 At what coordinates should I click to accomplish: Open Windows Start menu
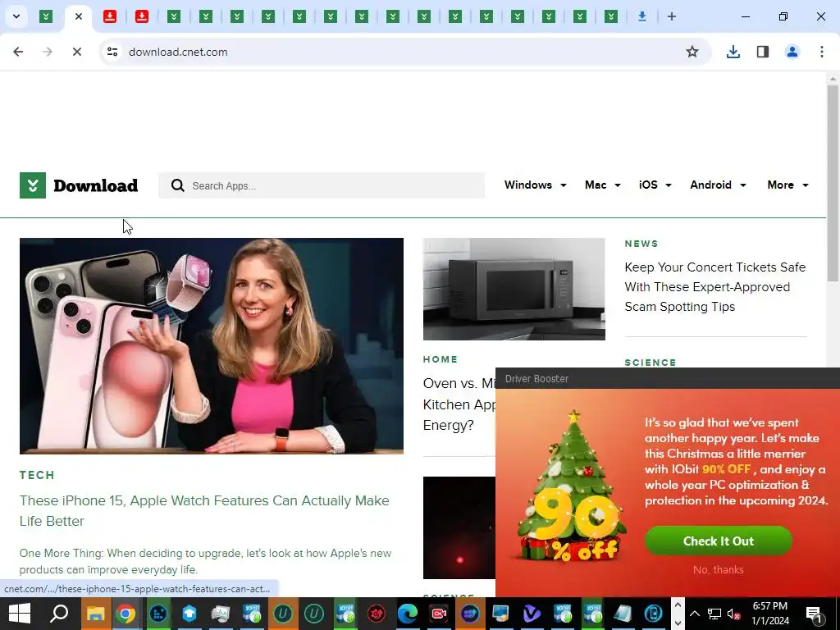[20, 614]
